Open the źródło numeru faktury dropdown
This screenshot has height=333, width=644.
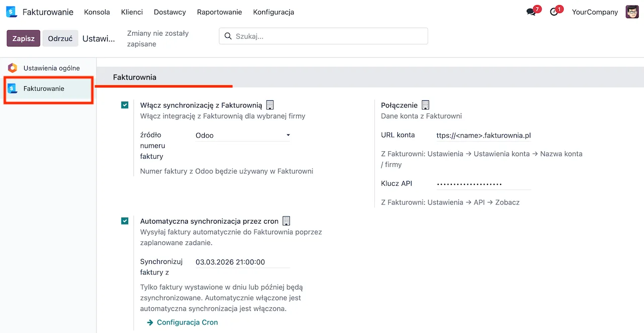coord(242,135)
